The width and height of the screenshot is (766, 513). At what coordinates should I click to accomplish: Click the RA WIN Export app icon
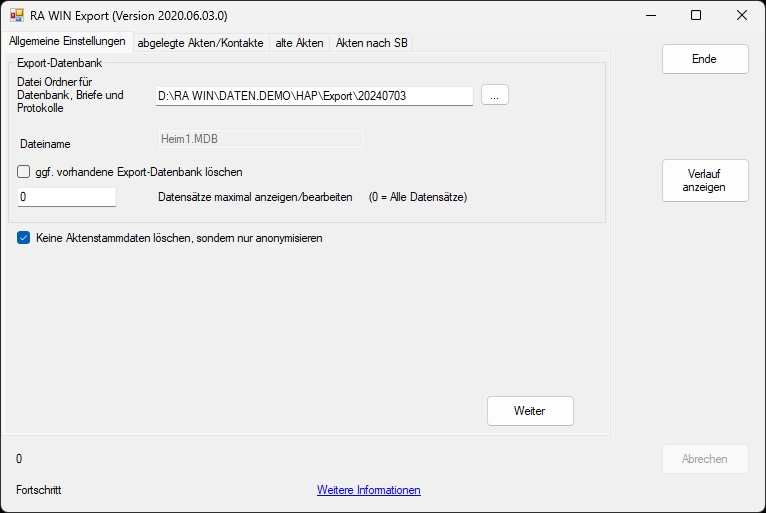pos(17,16)
